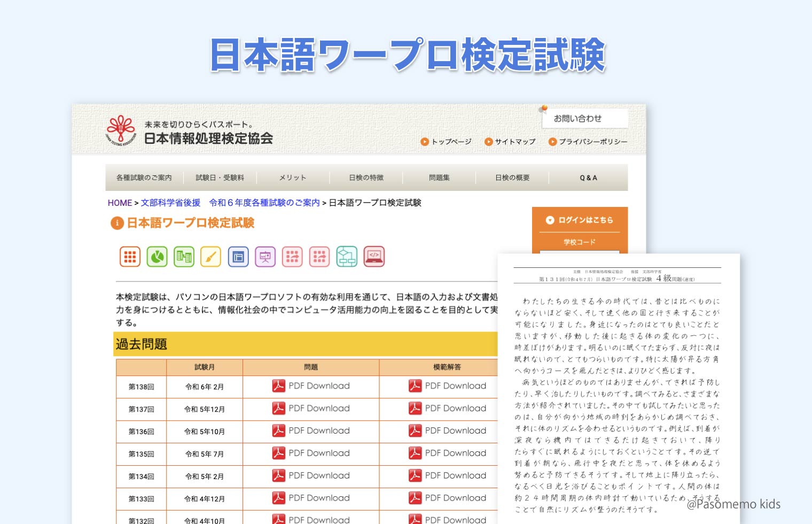Click PDF icon for 第137回 問題

tap(279, 409)
